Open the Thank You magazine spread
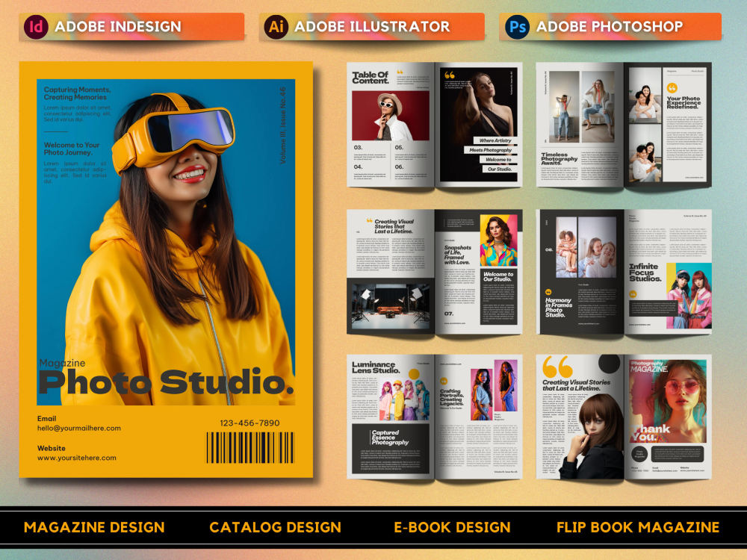Image resolution: width=747 pixels, height=560 pixels. click(x=624, y=417)
